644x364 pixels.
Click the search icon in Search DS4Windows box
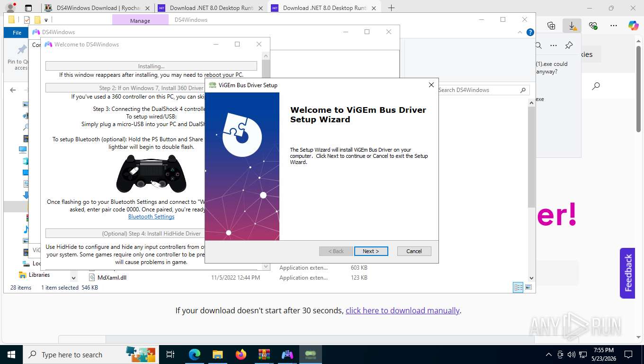coord(523,90)
